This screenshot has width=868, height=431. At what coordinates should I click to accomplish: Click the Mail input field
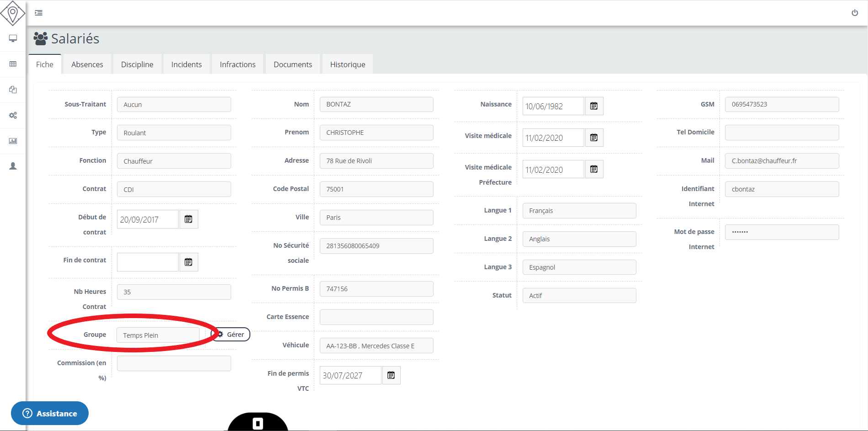click(x=782, y=161)
